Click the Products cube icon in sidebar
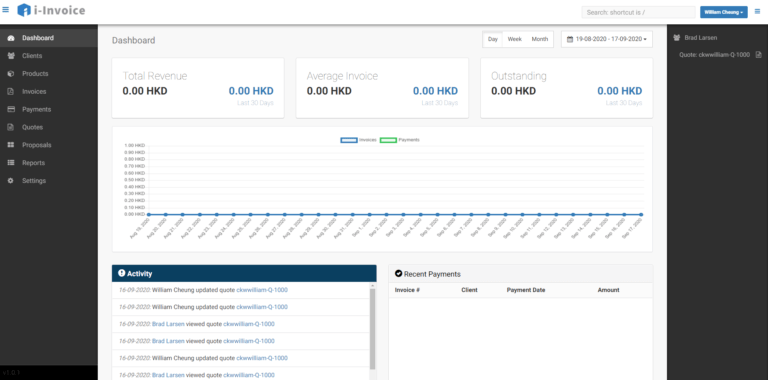The width and height of the screenshot is (768, 380). [x=11, y=74]
